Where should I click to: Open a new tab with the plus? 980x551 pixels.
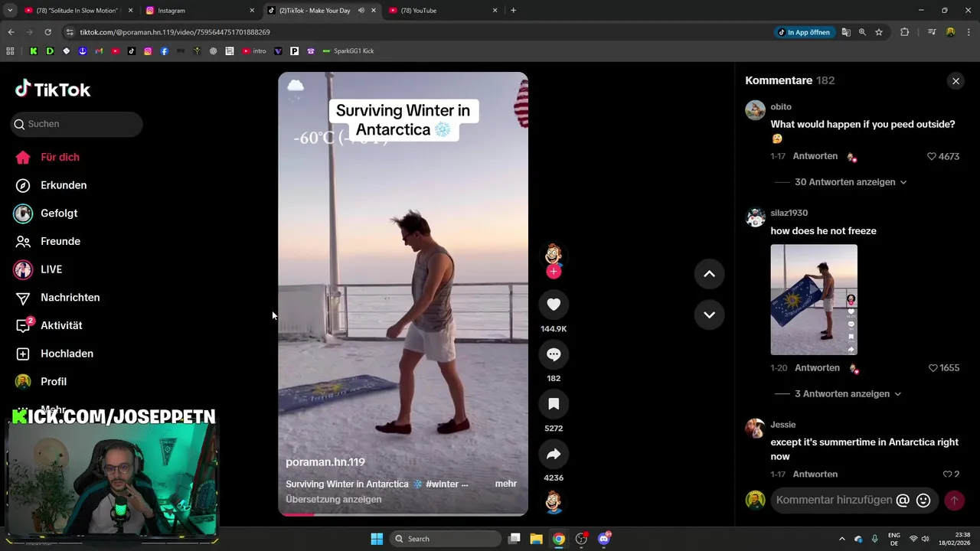tap(513, 11)
